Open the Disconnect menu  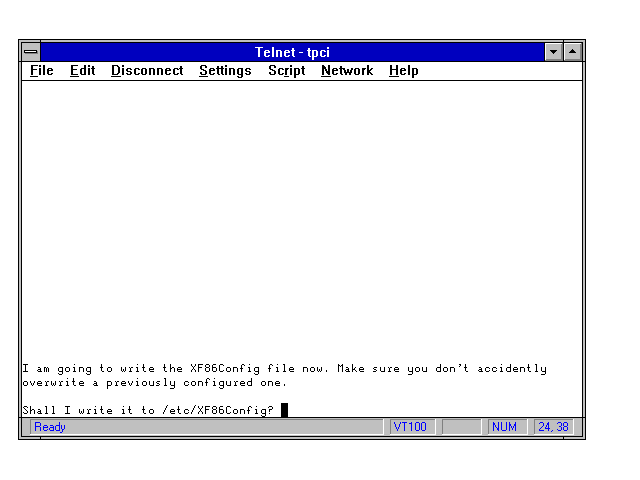(x=147, y=71)
